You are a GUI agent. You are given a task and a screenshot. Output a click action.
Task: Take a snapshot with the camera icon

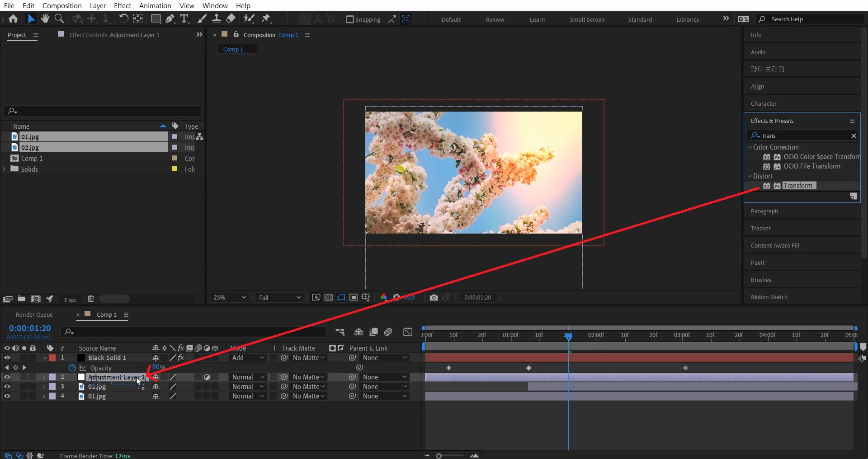coord(434,297)
